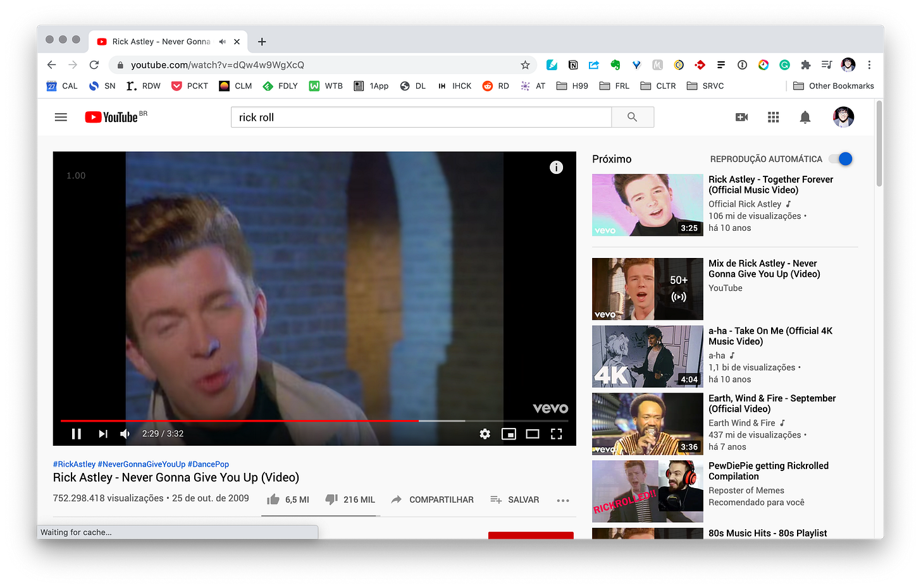The image size is (921, 588).
Task: Run search with the magnifier button
Action: 633,117
